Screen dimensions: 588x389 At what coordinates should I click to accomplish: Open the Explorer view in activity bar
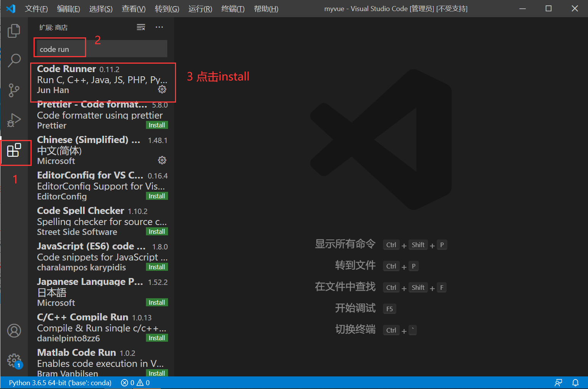click(x=14, y=31)
